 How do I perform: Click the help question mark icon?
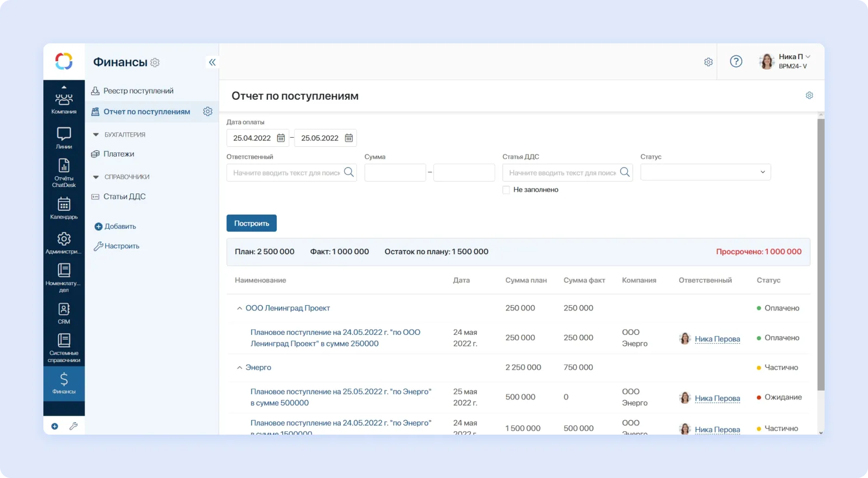(x=736, y=62)
